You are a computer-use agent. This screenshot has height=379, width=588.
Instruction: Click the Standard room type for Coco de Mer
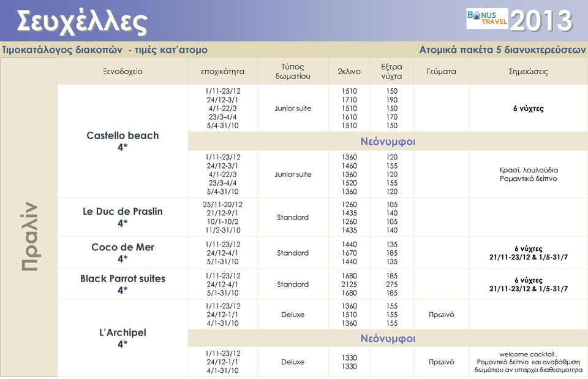point(293,253)
